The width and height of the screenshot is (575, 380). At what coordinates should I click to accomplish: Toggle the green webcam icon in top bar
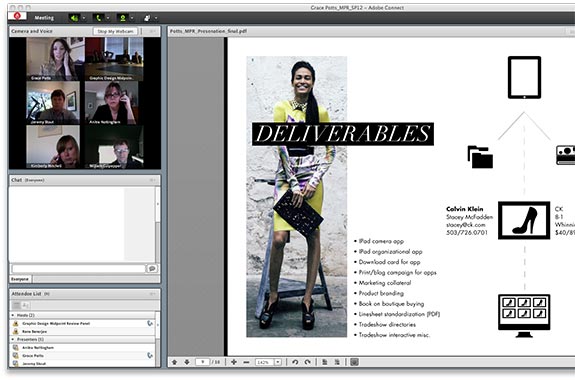(123, 18)
